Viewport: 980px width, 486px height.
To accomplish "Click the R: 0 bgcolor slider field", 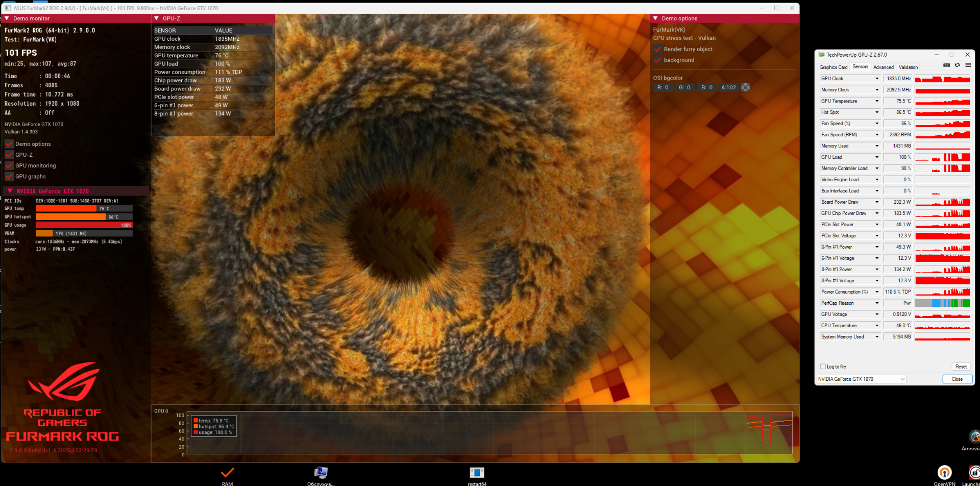I will 663,87.
